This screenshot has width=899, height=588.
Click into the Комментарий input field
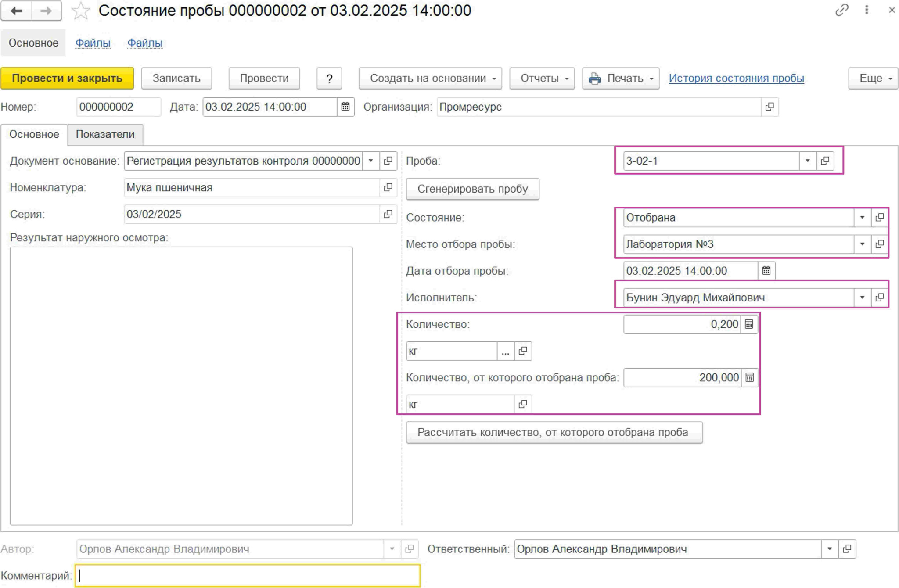point(248,575)
